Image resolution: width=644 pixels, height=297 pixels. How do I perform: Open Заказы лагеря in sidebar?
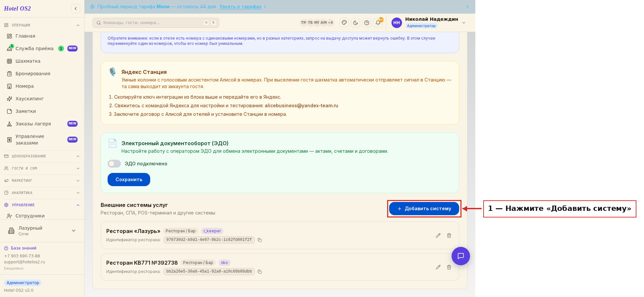point(42,124)
